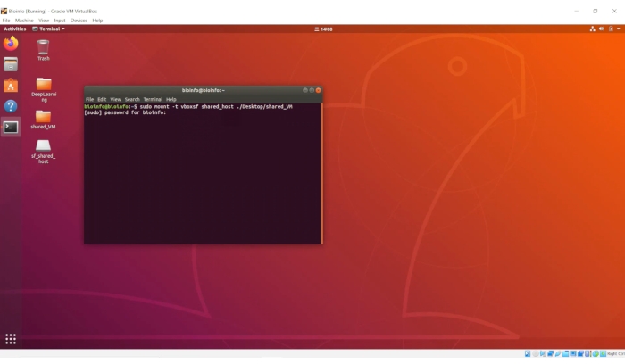Click the network icon in Ubuntu top bar
This screenshot has width=625, height=364.
click(593, 29)
